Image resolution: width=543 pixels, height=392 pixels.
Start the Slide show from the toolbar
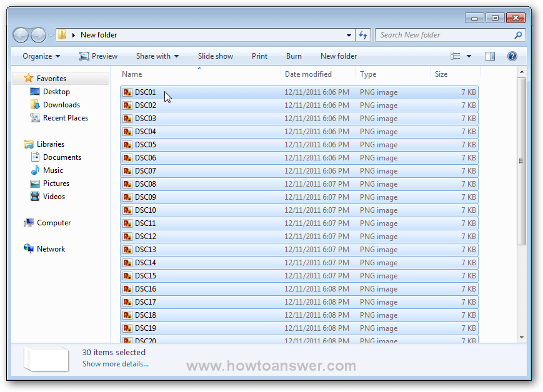(215, 56)
